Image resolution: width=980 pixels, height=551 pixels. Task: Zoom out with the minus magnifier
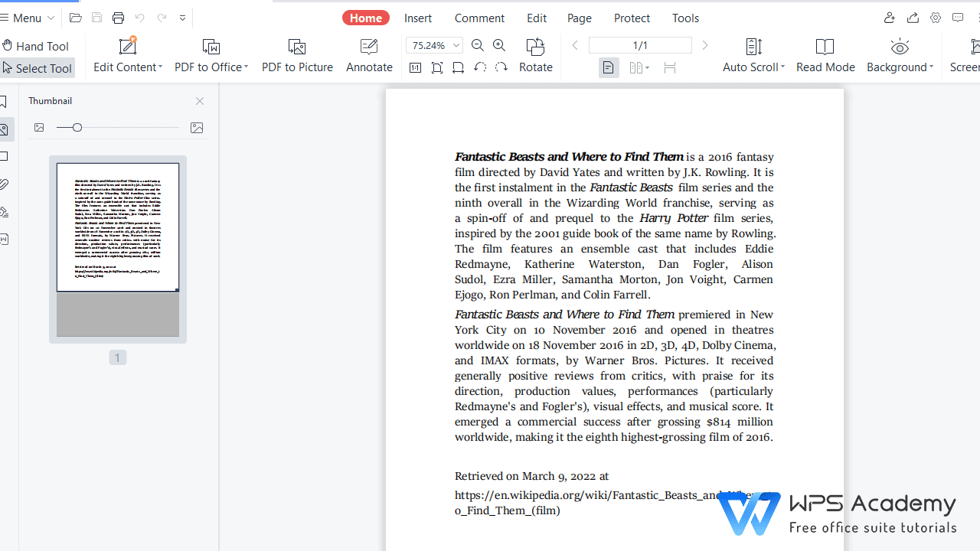[478, 46]
